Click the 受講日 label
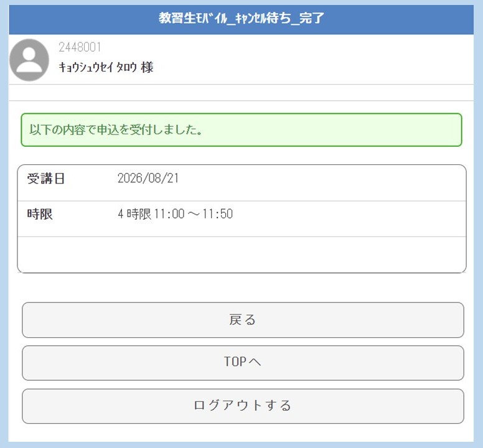This screenshot has height=448, width=483. [46, 179]
